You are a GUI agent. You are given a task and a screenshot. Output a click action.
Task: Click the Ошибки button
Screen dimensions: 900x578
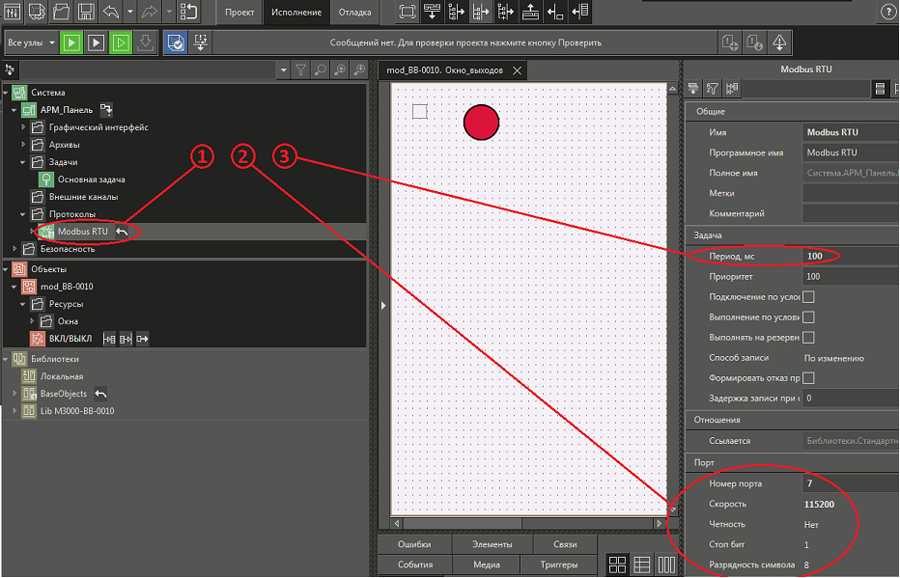[414, 544]
